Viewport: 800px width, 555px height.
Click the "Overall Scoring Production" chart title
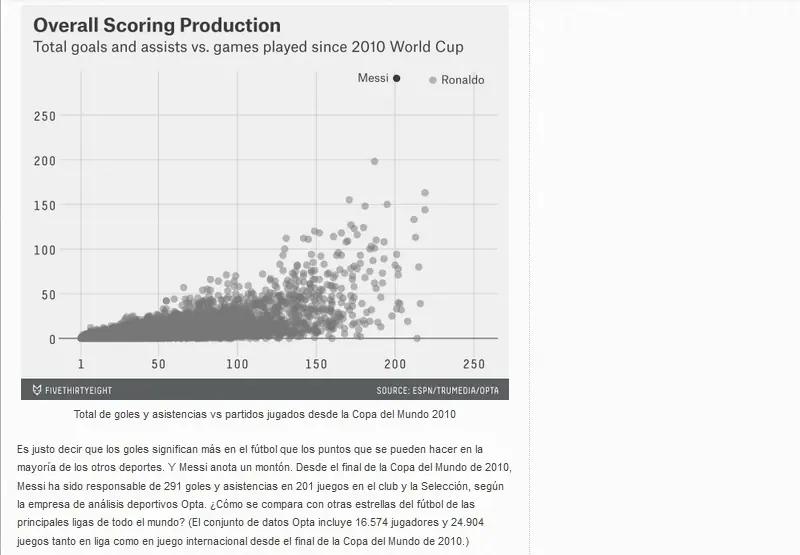(157, 25)
